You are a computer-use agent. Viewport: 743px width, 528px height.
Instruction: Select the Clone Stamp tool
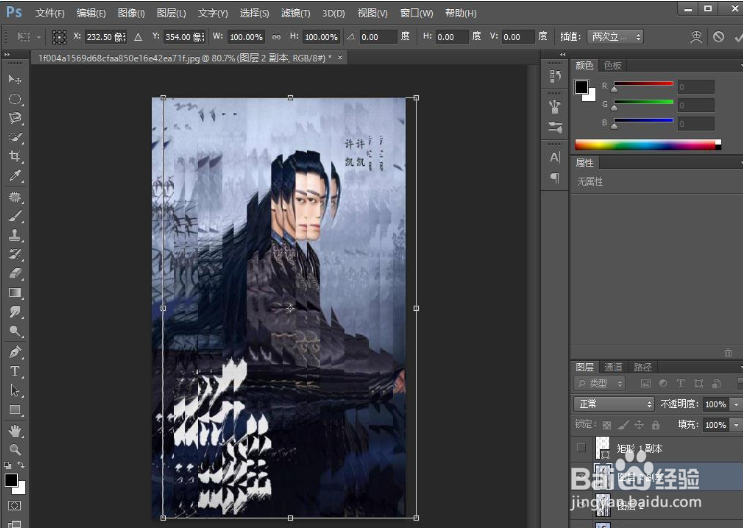click(15, 235)
